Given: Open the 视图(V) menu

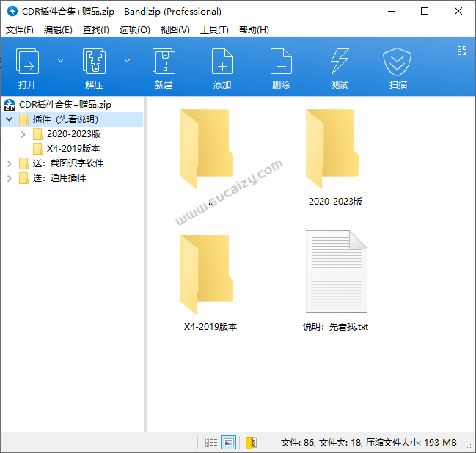Looking at the screenshot, I should click(175, 30).
